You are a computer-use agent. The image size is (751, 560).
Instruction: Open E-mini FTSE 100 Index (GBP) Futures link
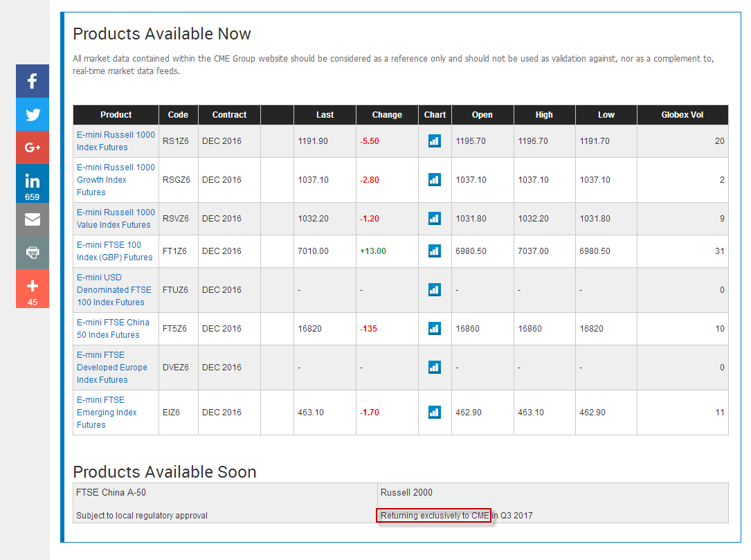pyautogui.click(x=114, y=251)
